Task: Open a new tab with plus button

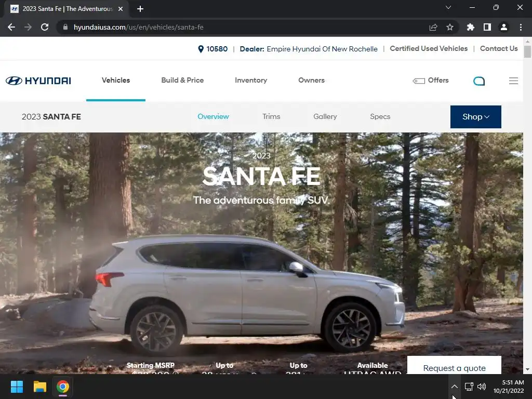Action: click(140, 9)
